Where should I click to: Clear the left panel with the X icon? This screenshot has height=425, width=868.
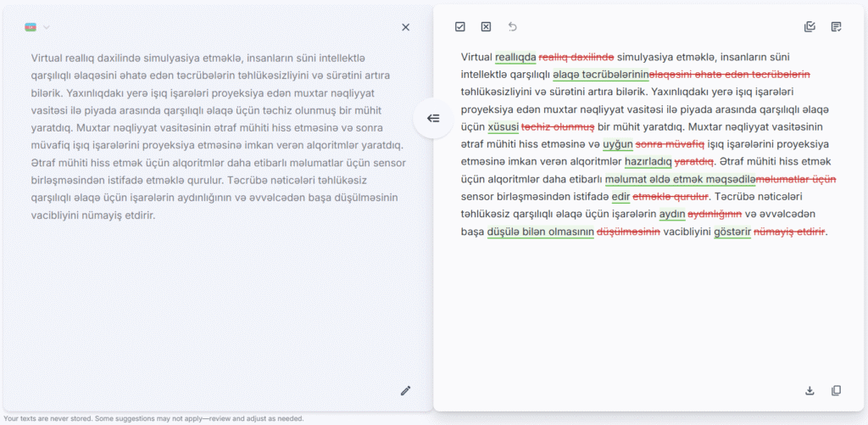tap(405, 27)
